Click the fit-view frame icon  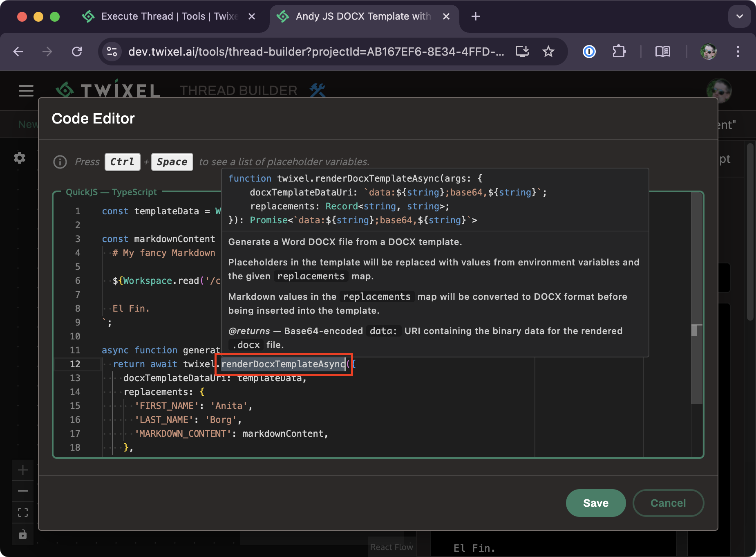22,512
